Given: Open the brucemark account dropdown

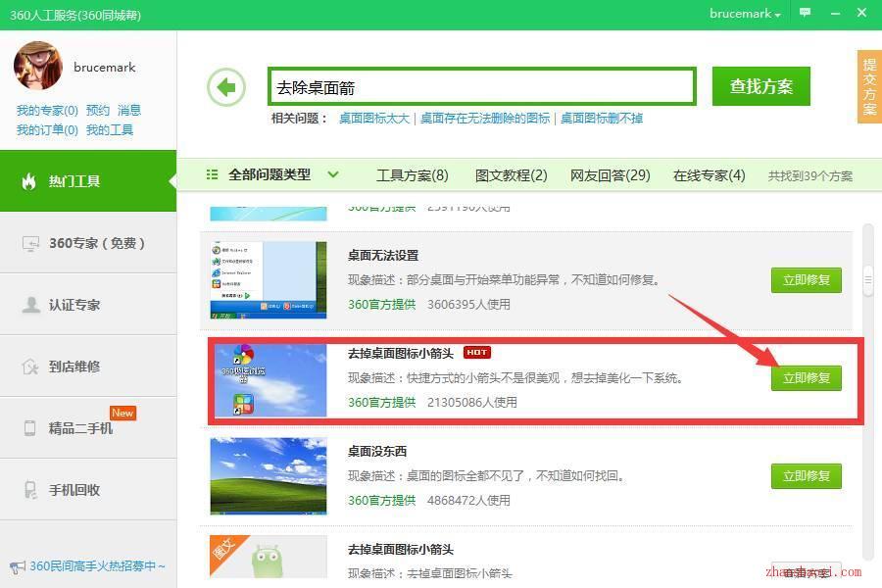Looking at the screenshot, I should [745, 14].
